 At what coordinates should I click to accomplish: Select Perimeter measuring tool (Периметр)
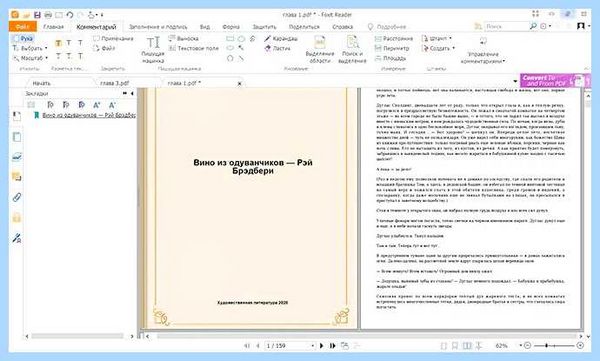coord(392,48)
